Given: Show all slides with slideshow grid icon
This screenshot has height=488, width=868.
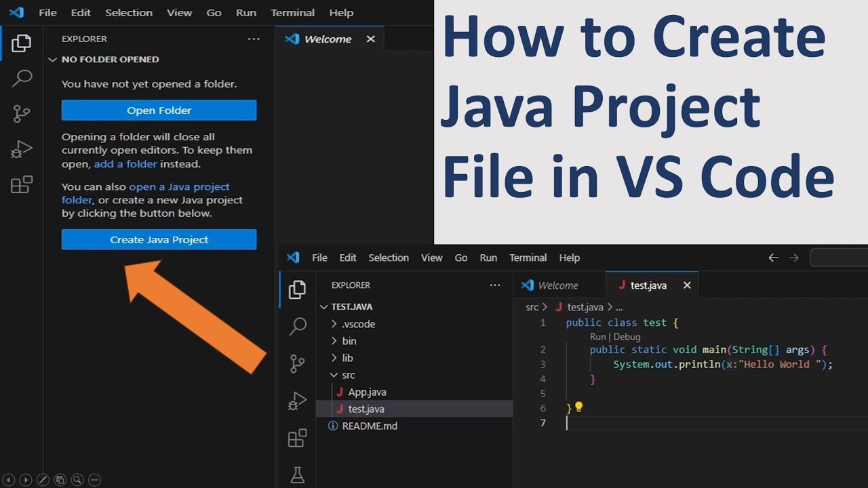Looking at the screenshot, I should [60, 480].
